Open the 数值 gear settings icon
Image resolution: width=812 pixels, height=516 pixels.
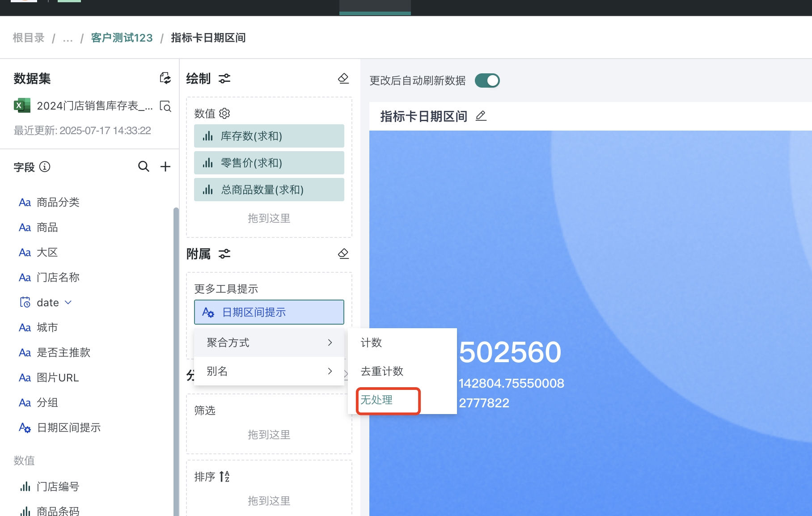pos(224,114)
